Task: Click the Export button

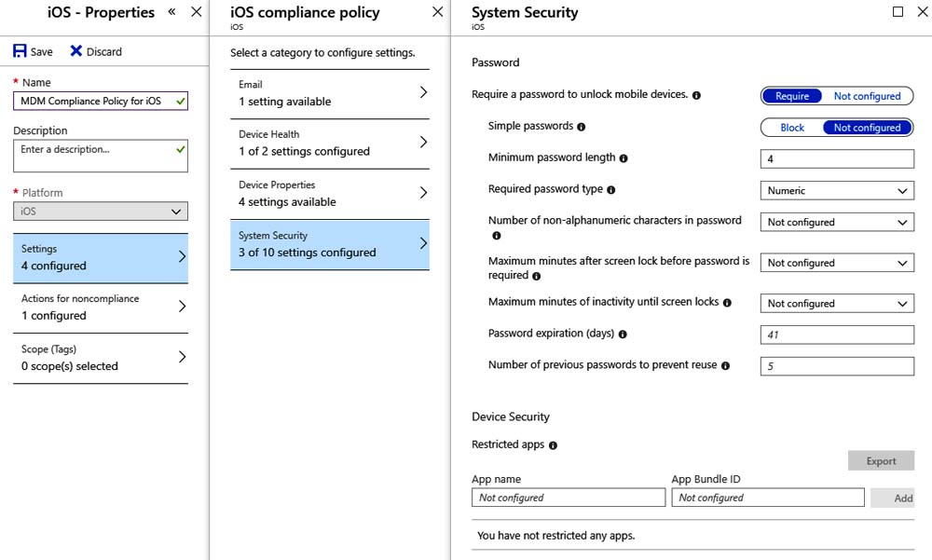Action: (881, 460)
